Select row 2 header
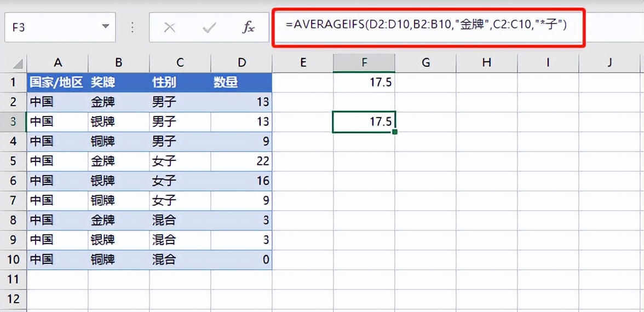This screenshot has height=312, width=644. (13, 102)
